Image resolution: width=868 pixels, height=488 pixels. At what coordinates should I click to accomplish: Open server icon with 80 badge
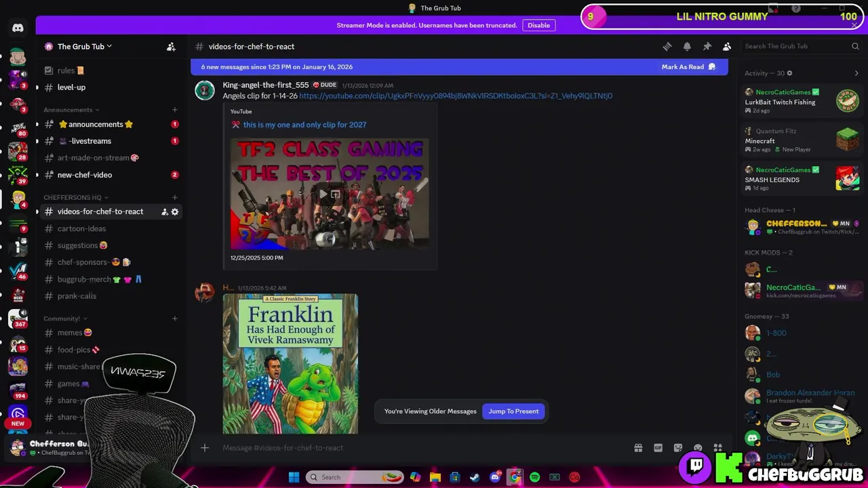point(18,127)
